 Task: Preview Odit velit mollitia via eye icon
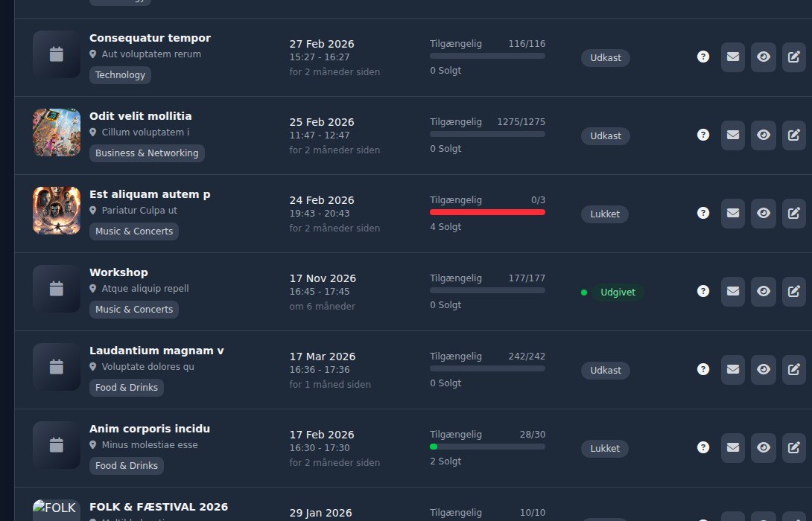[764, 135]
